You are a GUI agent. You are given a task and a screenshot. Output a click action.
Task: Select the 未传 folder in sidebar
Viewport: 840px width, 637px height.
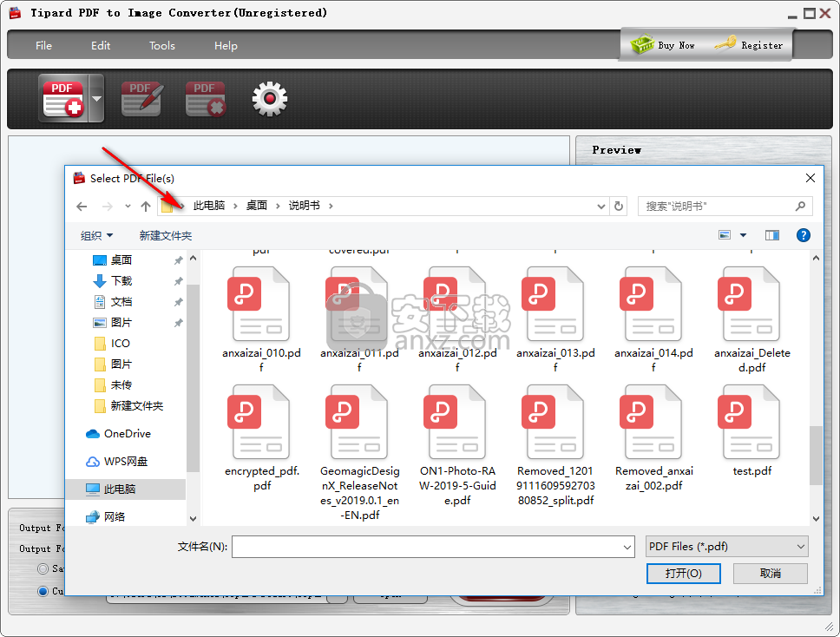click(x=121, y=385)
